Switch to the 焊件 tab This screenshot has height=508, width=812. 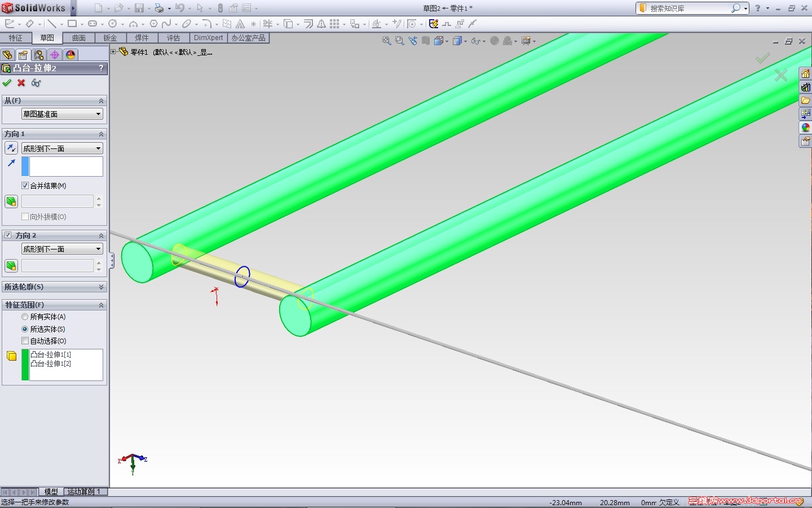pos(142,38)
